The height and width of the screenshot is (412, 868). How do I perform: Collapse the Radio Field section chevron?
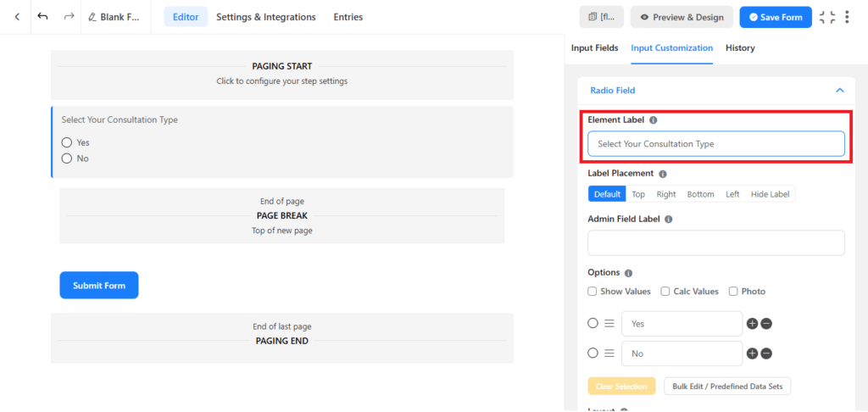coord(840,90)
